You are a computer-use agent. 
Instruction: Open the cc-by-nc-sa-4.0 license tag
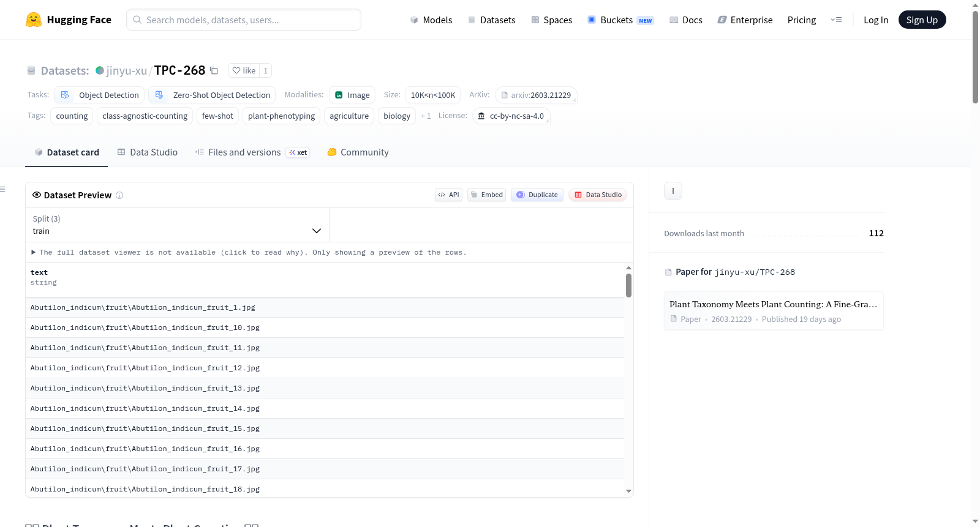click(x=511, y=116)
